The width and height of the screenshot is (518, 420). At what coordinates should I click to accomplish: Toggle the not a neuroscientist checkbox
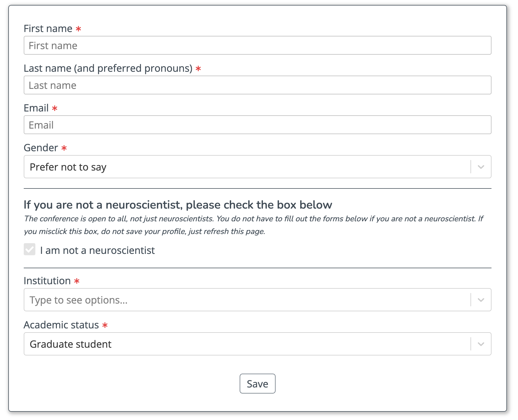(30, 249)
